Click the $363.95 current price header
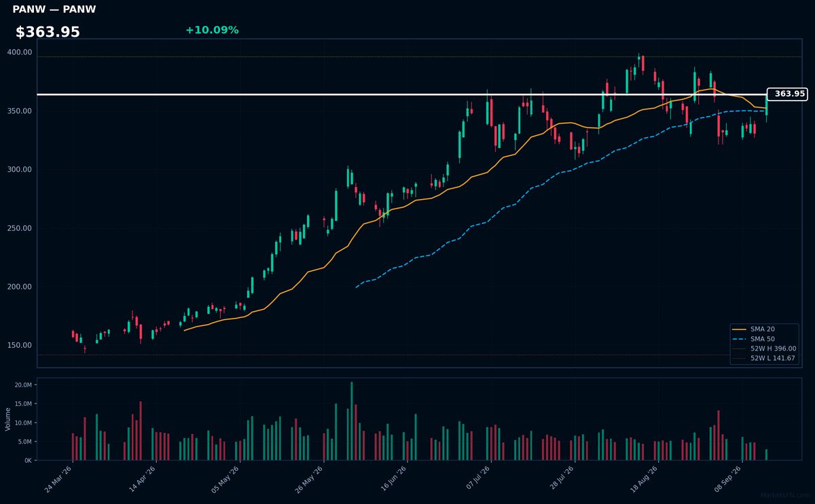 [48, 32]
